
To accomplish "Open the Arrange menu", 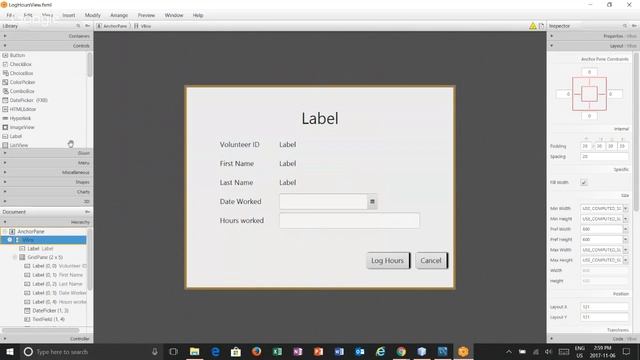I will pyautogui.click(x=119, y=15).
